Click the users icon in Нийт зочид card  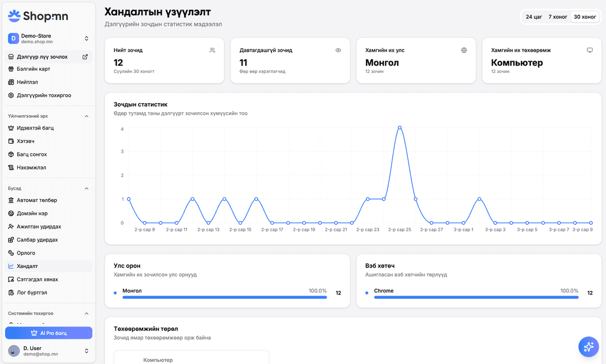tap(212, 50)
